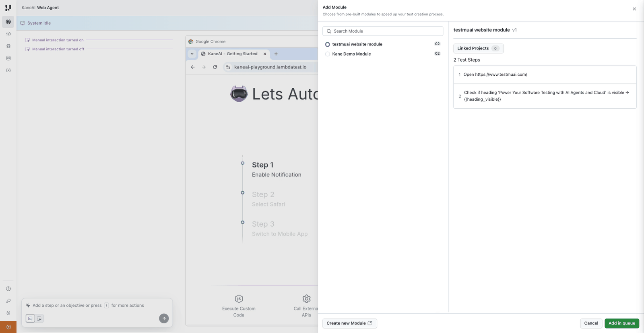Click the Step 1 timeline marker

tap(242, 163)
